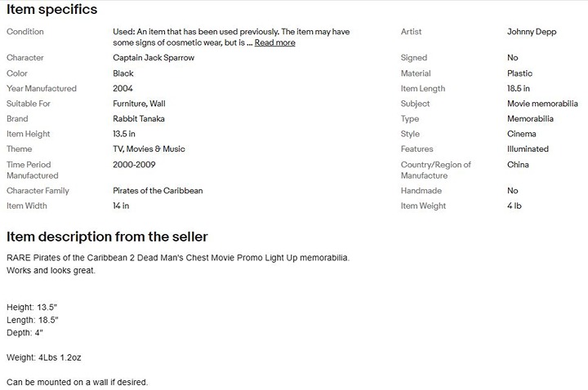Viewport: 588px width, 390px height.
Task: Select the Johnny Depp artist value
Action: tap(532, 32)
